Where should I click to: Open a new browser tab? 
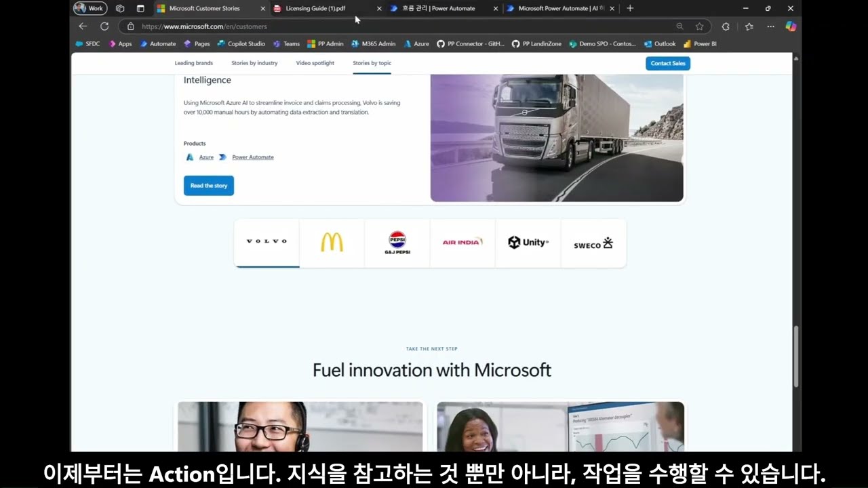pyautogui.click(x=630, y=8)
